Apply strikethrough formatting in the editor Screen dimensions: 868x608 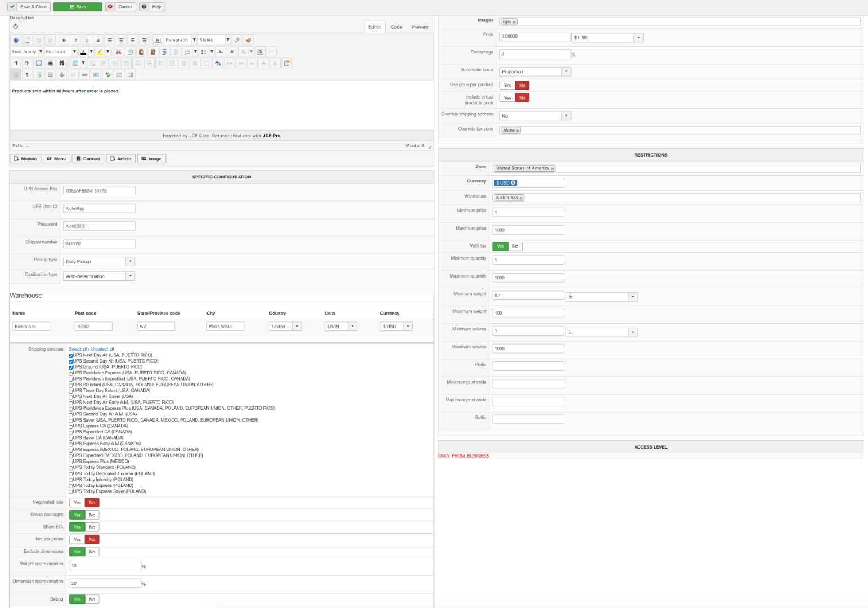[98, 40]
